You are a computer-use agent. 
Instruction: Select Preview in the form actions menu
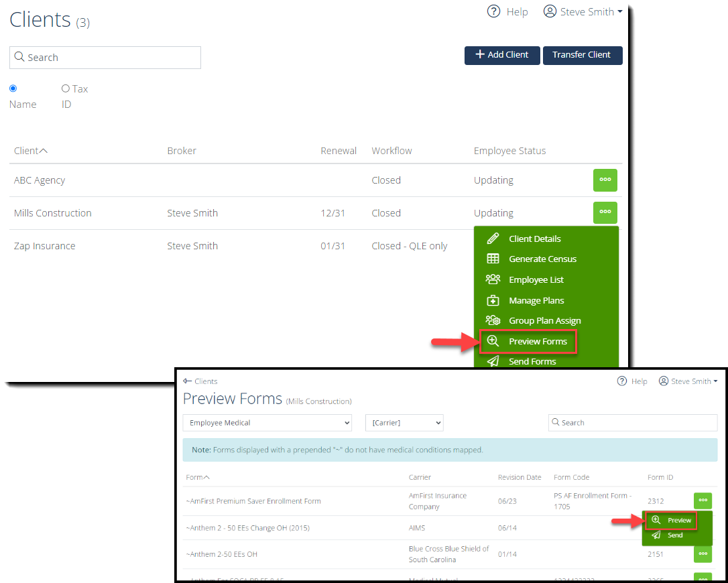[672, 520]
